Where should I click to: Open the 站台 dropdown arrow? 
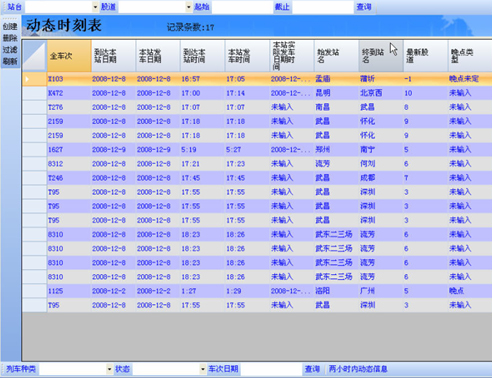click(95, 7)
